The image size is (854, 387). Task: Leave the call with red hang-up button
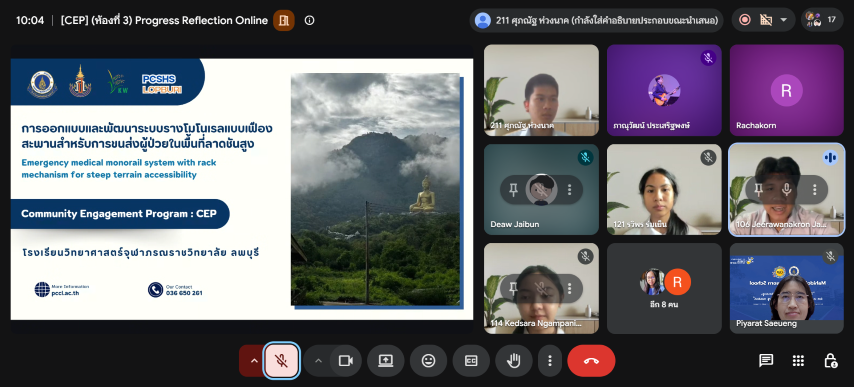591,361
